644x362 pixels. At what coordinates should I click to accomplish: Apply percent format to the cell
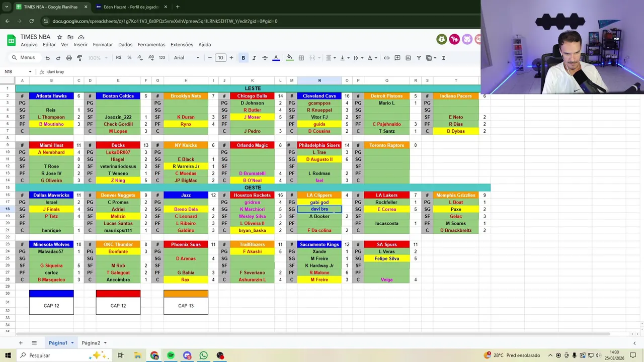tap(129, 58)
